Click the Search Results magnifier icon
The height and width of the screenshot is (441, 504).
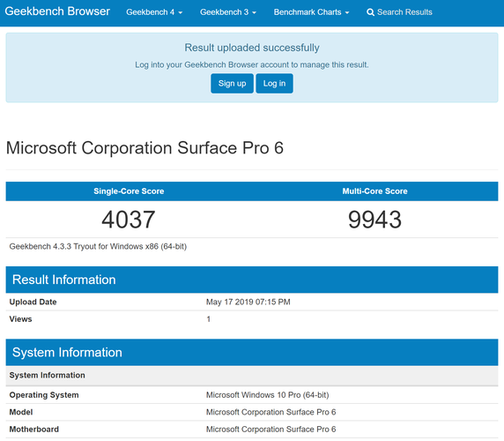pyautogui.click(x=370, y=12)
